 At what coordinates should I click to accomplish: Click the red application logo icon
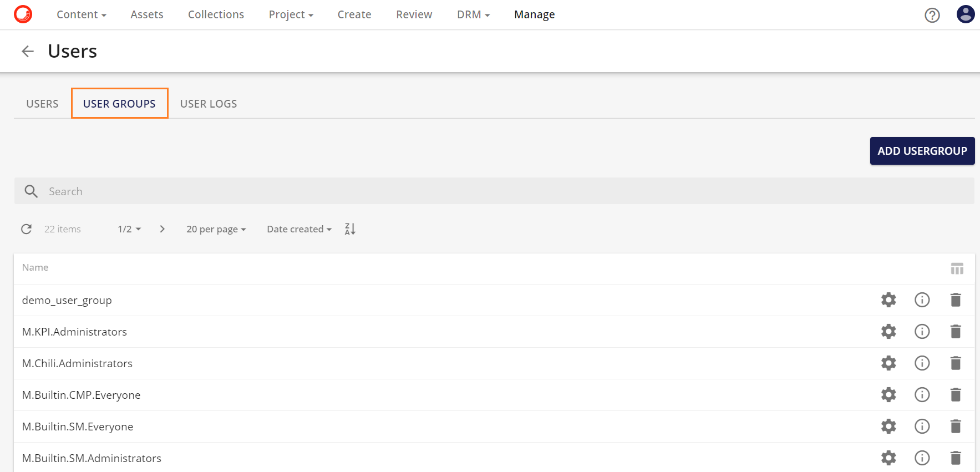coord(23,14)
